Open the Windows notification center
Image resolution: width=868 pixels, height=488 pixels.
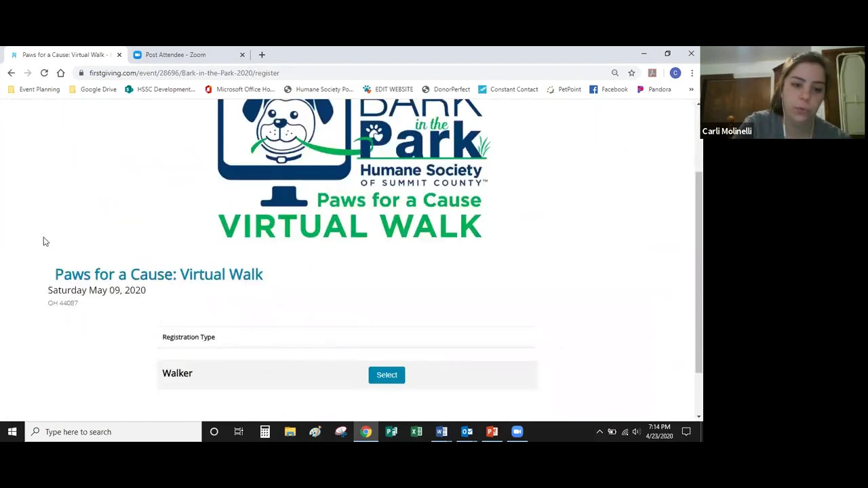click(686, 432)
